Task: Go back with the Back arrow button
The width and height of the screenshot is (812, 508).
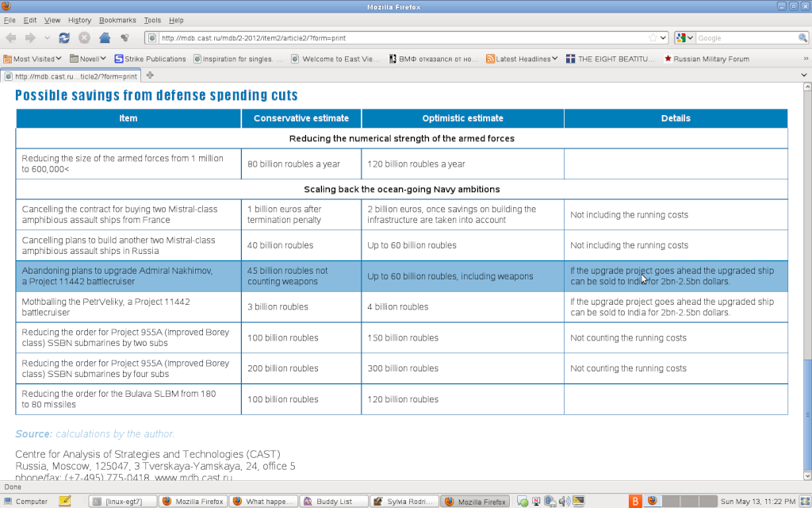Action: coord(11,38)
